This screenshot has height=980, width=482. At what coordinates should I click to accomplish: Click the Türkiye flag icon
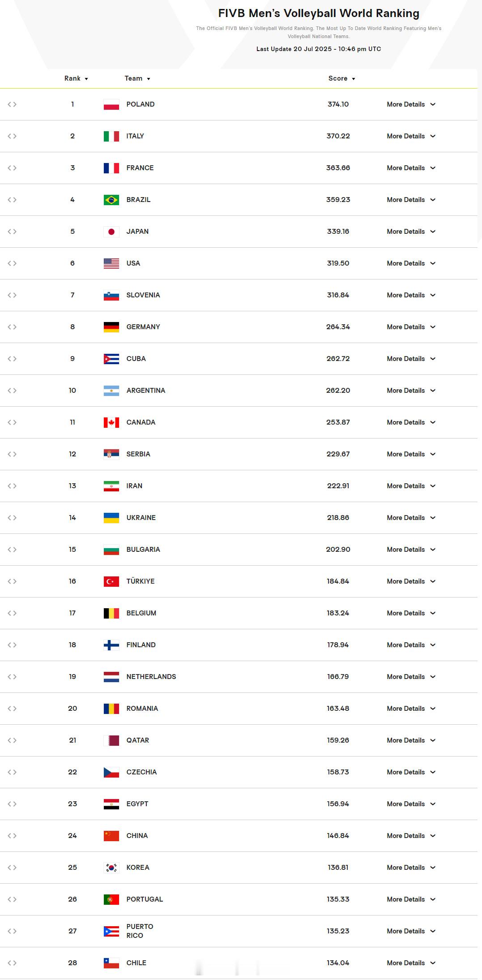point(111,581)
